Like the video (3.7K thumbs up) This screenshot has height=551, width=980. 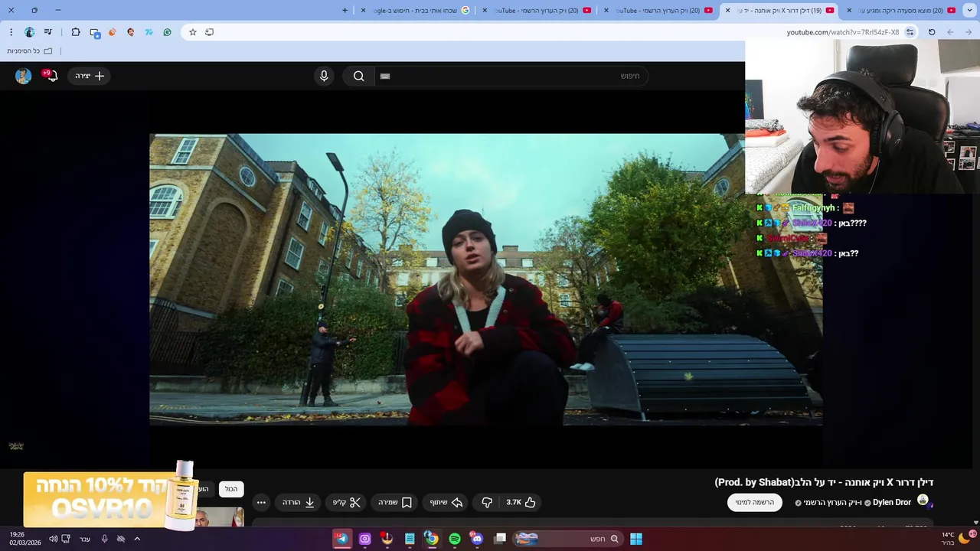521,502
